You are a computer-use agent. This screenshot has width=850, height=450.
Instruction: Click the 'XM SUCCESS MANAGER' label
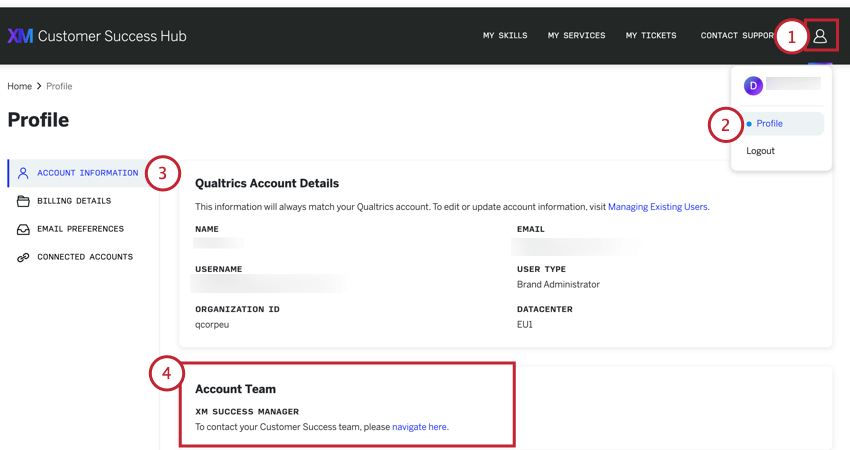[247, 412]
